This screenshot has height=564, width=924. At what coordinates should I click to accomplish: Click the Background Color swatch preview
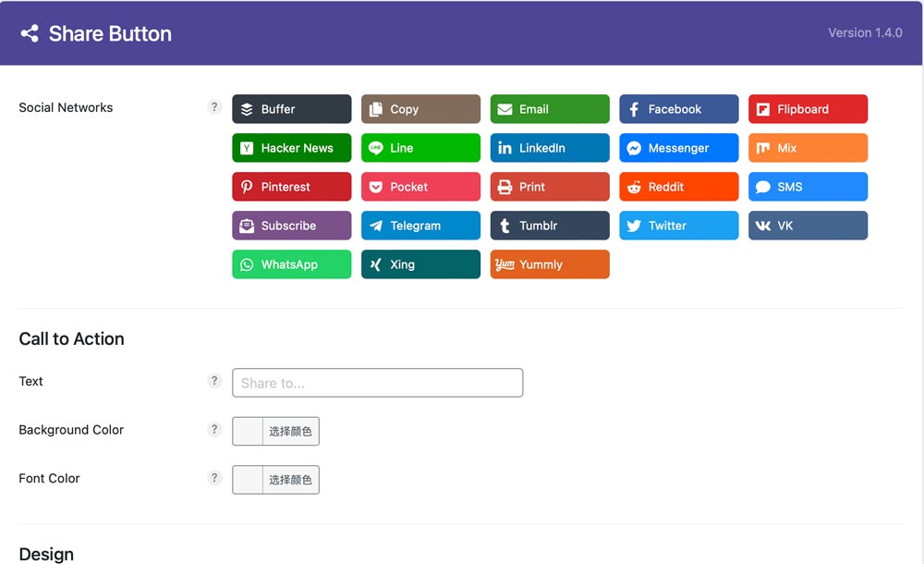[248, 431]
